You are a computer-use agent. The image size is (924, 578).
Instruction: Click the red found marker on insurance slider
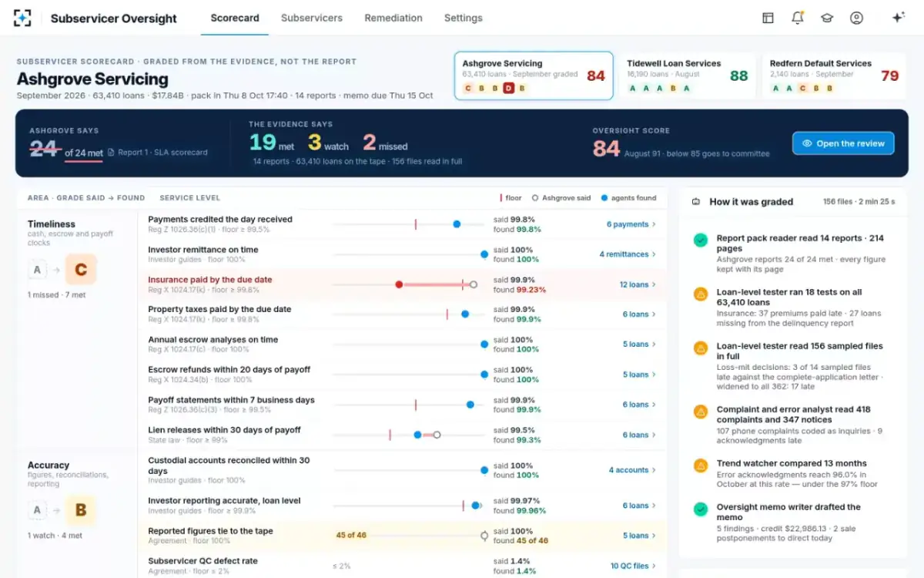[399, 284]
